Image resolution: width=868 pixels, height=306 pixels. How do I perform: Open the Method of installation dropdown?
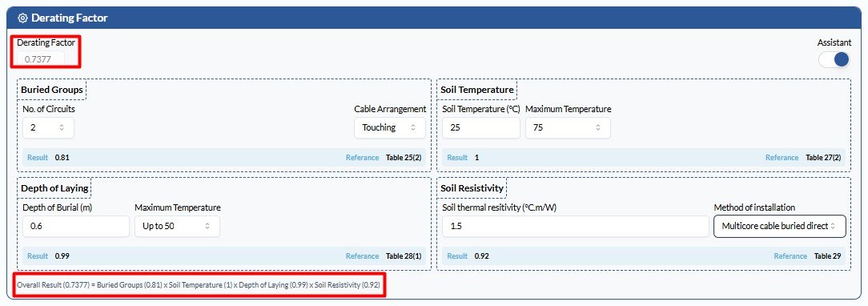tap(779, 227)
